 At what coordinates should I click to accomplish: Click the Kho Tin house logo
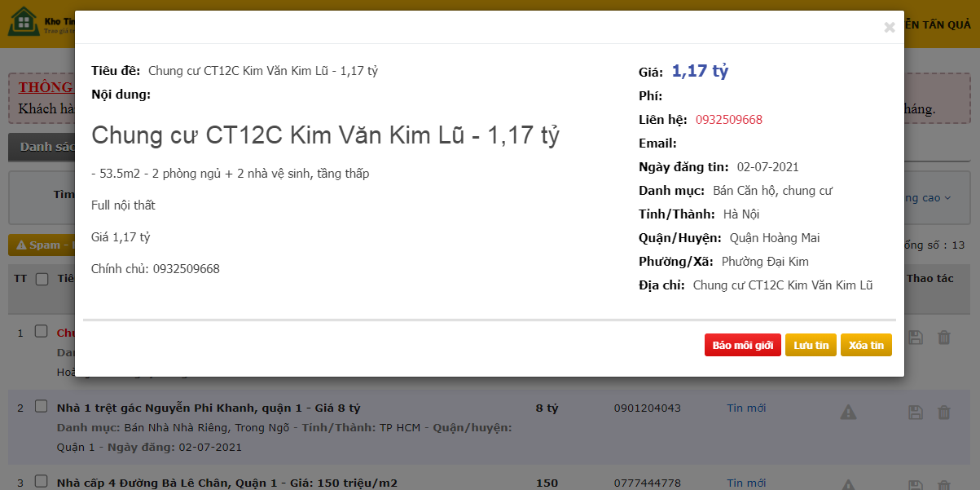click(23, 21)
